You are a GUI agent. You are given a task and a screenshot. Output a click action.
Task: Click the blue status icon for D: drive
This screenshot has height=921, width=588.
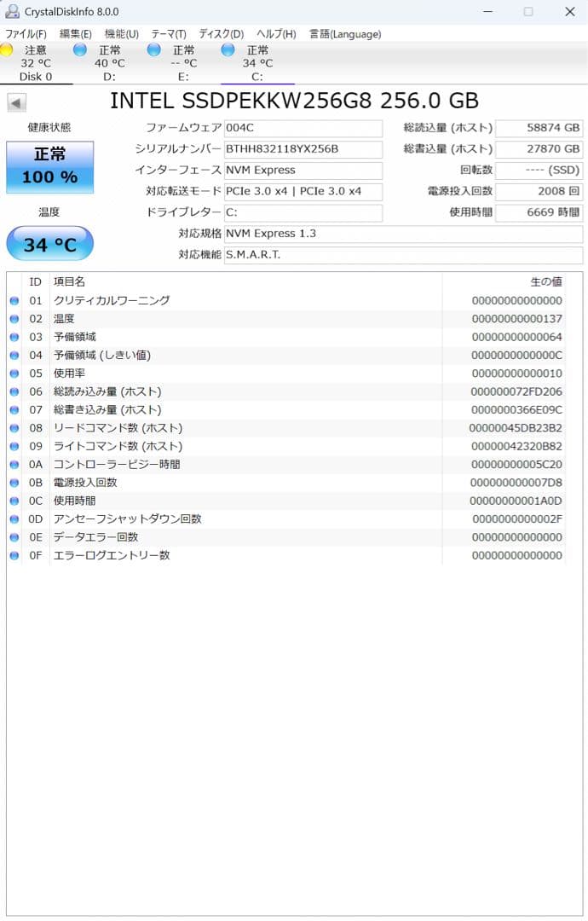(x=80, y=50)
